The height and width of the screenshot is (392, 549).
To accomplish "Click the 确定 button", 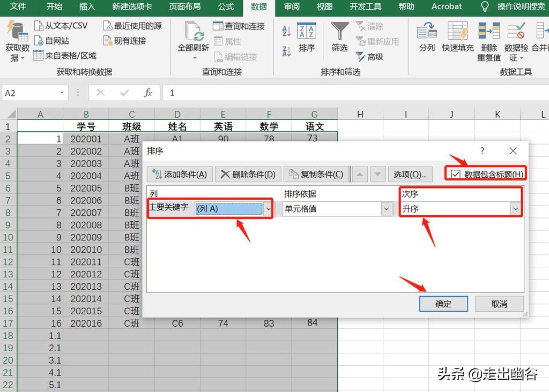I will [443, 304].
